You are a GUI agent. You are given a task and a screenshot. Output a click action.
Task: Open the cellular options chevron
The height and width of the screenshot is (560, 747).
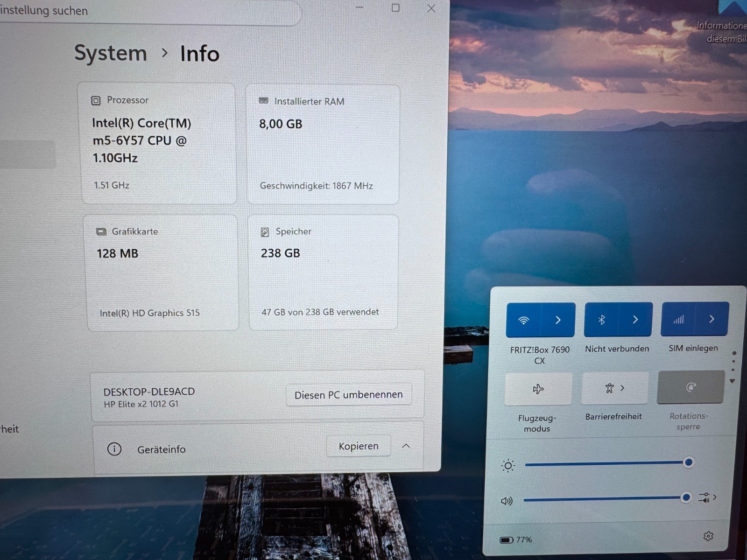coord(712,319)
